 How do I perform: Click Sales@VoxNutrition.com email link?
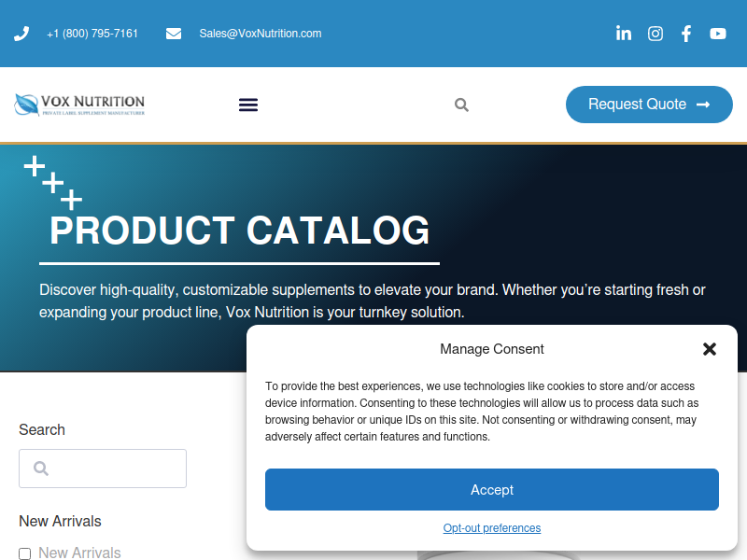(261, 34)
